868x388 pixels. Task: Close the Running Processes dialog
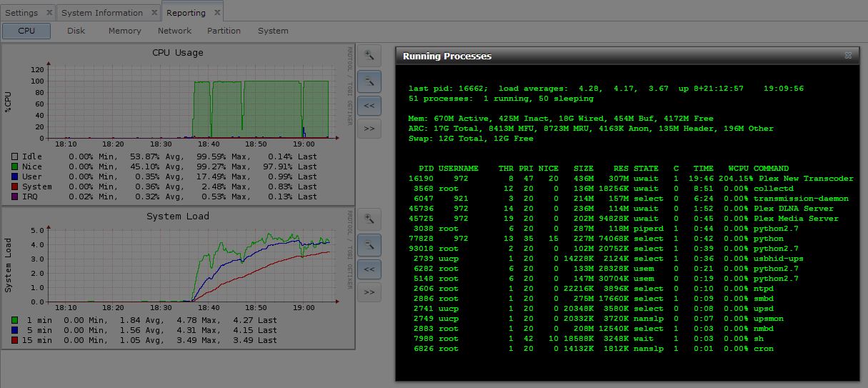click(848, 55)
